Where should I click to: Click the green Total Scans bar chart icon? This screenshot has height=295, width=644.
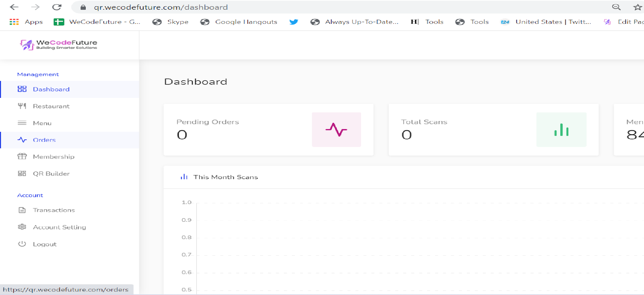(561, 130)
